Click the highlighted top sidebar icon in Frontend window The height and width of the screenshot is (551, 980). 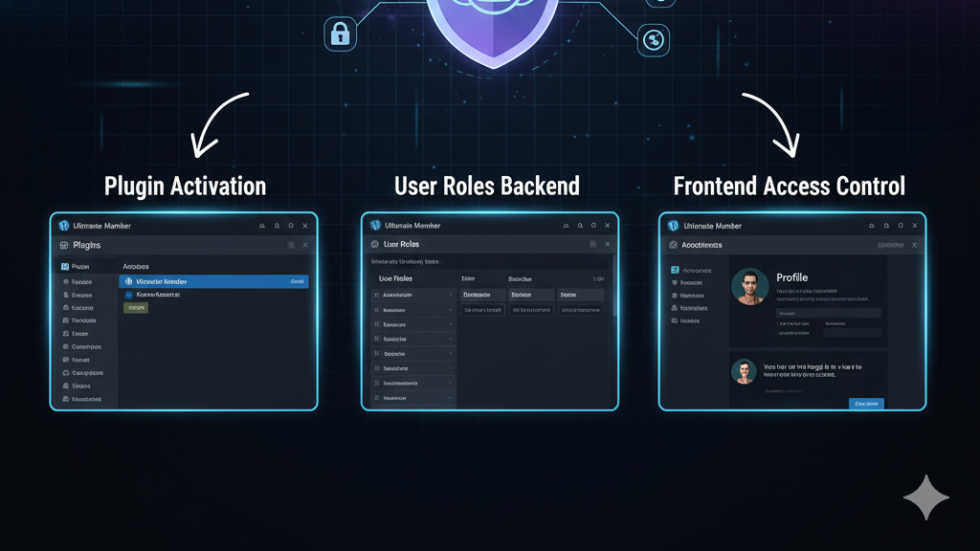click(x=675, y=271)
